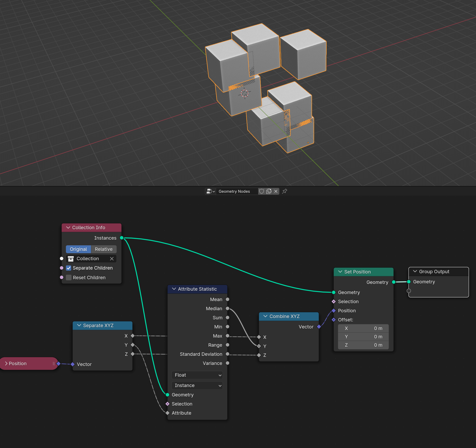Click Separate XYZ X output socket
The image size is (476, 448).
coord(132,336)
